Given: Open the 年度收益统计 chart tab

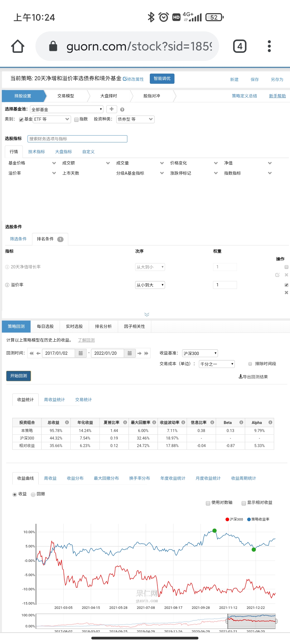Looking at the screenshot, I should [173, 478].
